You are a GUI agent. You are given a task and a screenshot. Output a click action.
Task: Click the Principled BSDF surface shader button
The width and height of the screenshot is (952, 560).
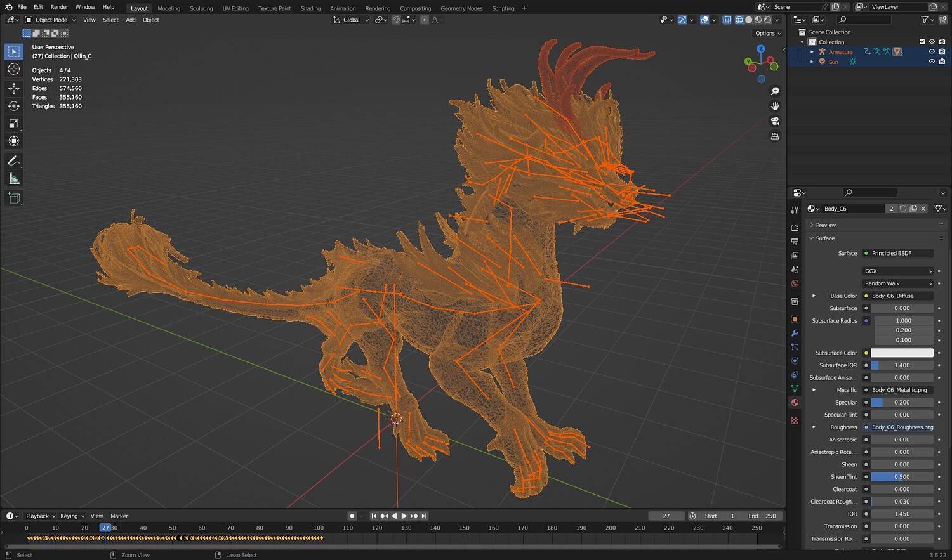tap(898, 253)
